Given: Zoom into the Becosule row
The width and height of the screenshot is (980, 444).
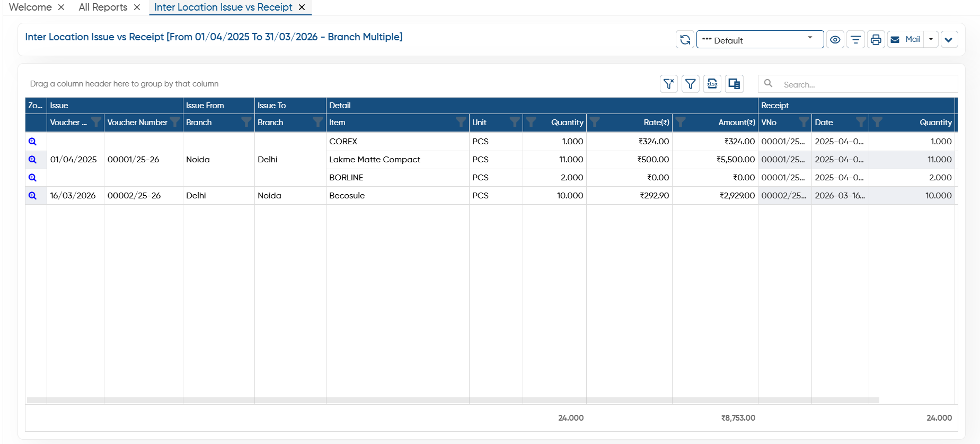Looking at the screenshot, I should coord(32,196).
